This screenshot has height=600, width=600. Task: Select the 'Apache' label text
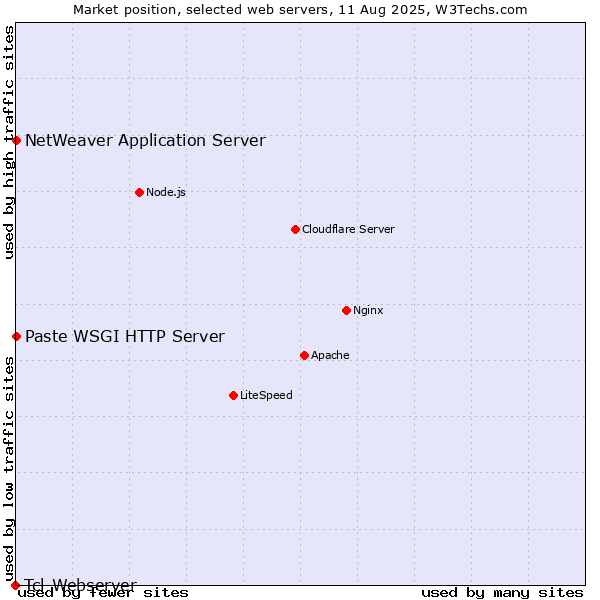[330, 355]
